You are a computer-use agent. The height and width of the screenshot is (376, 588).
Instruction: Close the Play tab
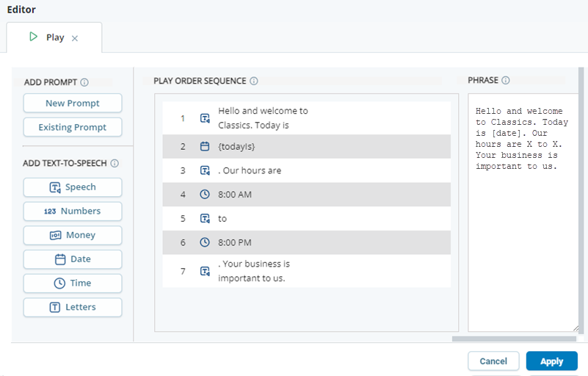pos(75,38)
